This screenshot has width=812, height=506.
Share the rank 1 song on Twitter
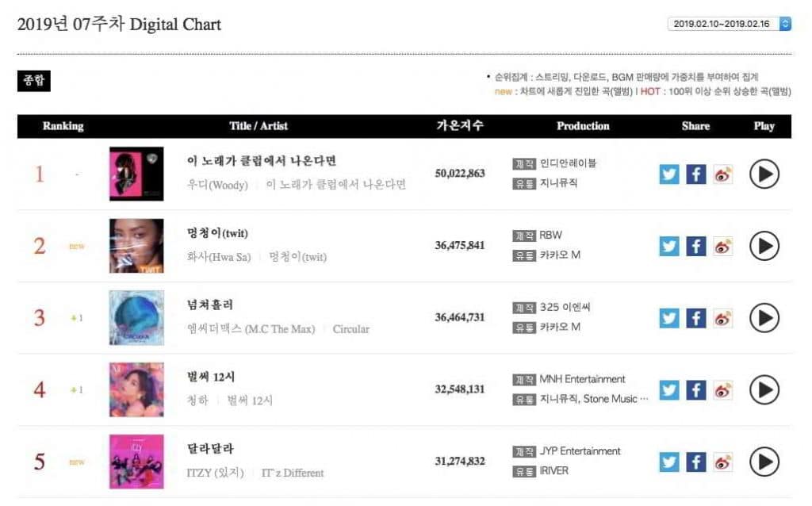(x=669, y=174)
